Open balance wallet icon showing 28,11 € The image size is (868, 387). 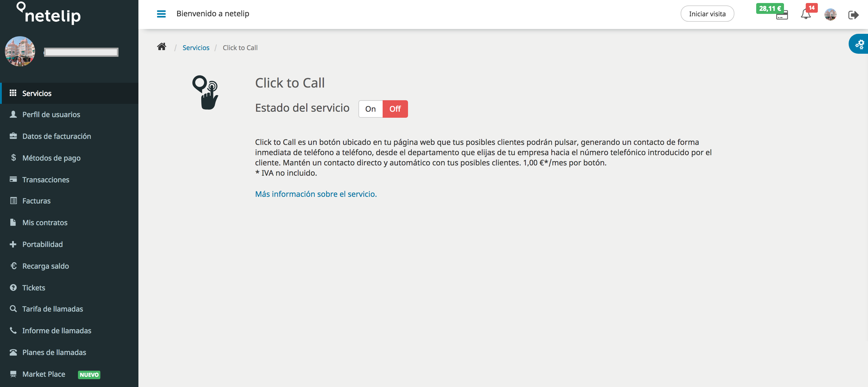click(781, 15)
